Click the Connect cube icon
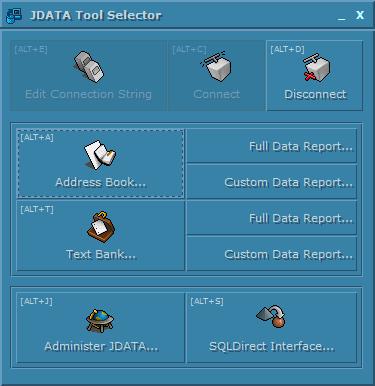 point(217,66)
